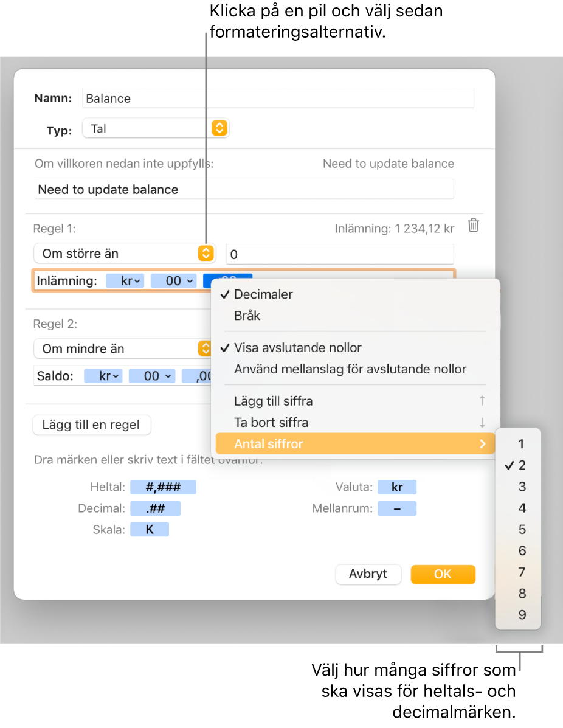Open the Antal siffror submenu
Viewport: 563px width, 728px height.
pyautogui.click(x=355, y=444)
